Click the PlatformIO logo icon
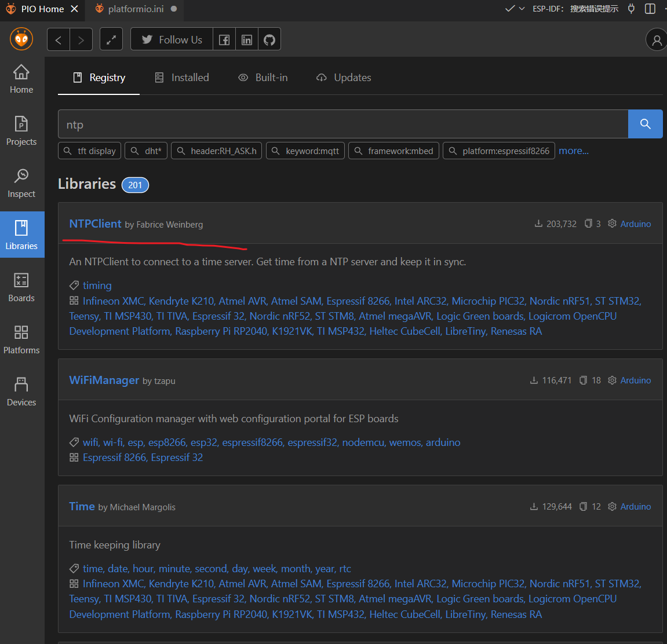The width and height of the screenshot is (667, 644). pyautogui.click(x=21, y=39)
